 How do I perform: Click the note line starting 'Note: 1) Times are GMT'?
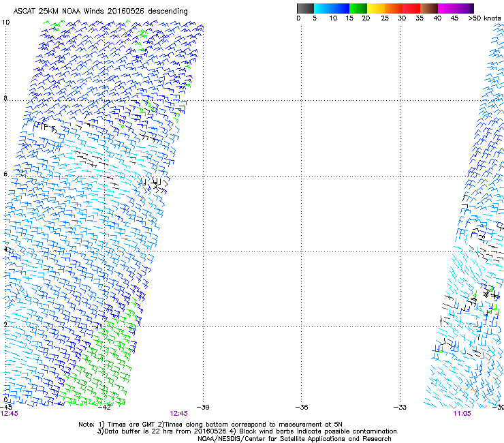(210, 425)
